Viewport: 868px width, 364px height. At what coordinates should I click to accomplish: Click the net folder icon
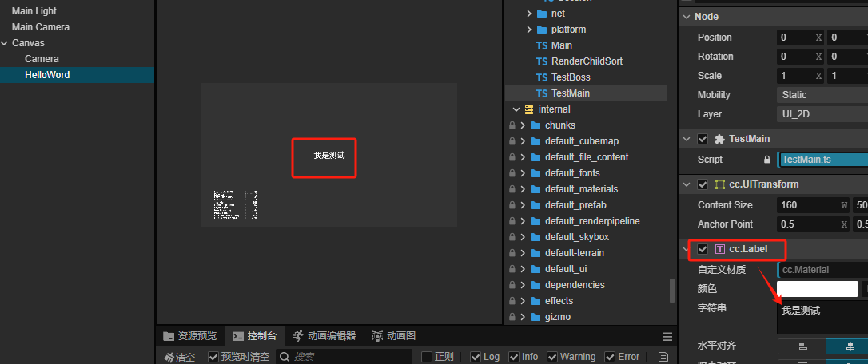click(542, 14)
